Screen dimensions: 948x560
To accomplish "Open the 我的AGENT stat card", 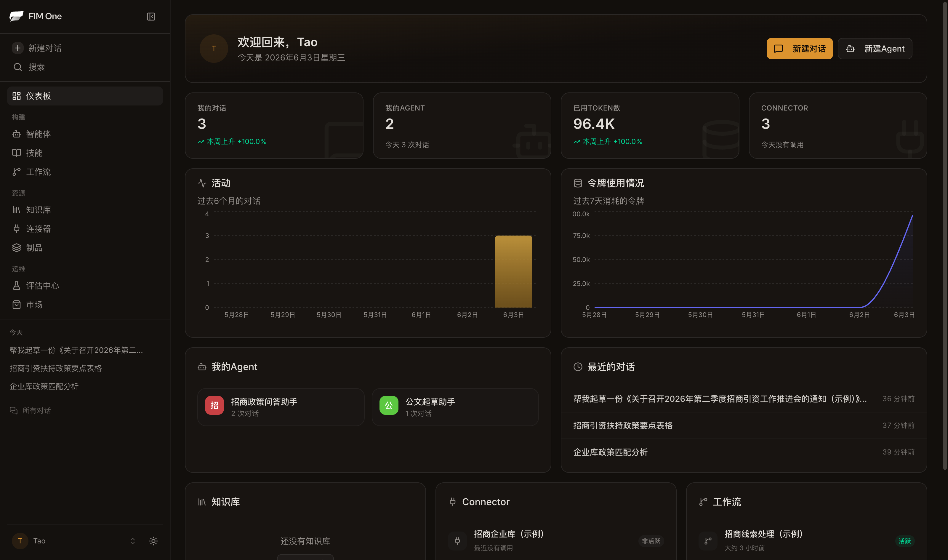I will coord(462,126).
